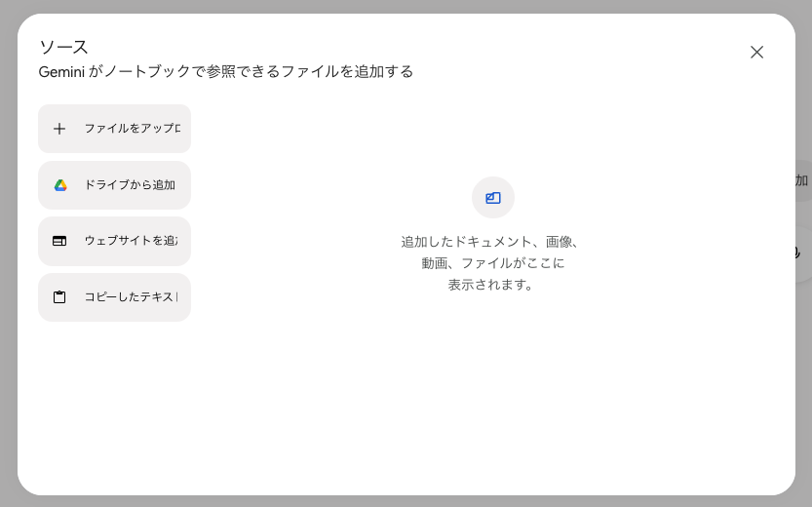Viewport: 812px width, 507px height.
Task: Click the blue folder icon in the empty area
Action: [x=493, y=197]
